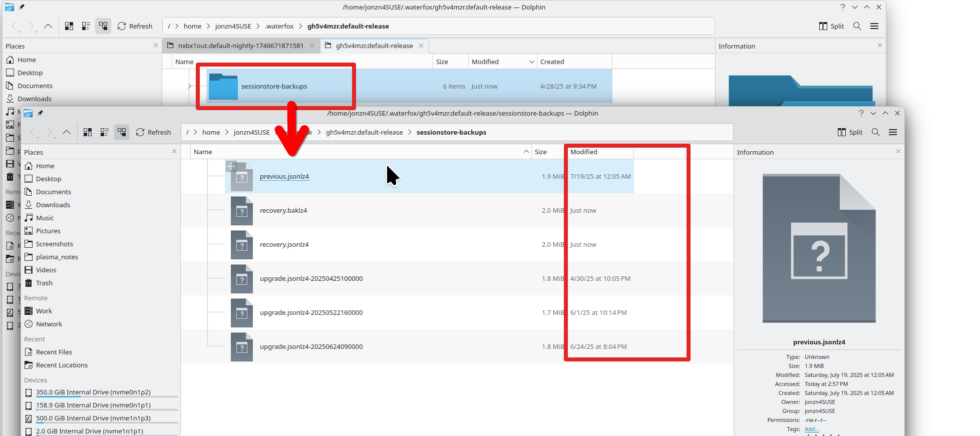Expand arrow after .waterfox in back breadcrumb
This screenshot has height=436, width=980.
(301, 26)
